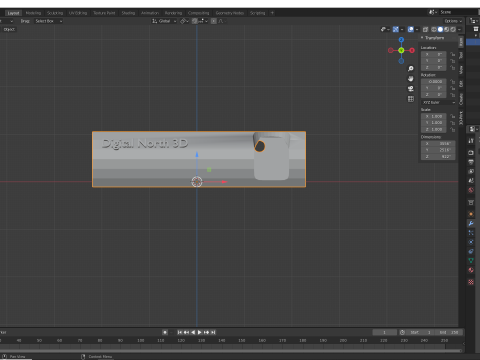Switch to the UV Editing workspace tab

78,13
